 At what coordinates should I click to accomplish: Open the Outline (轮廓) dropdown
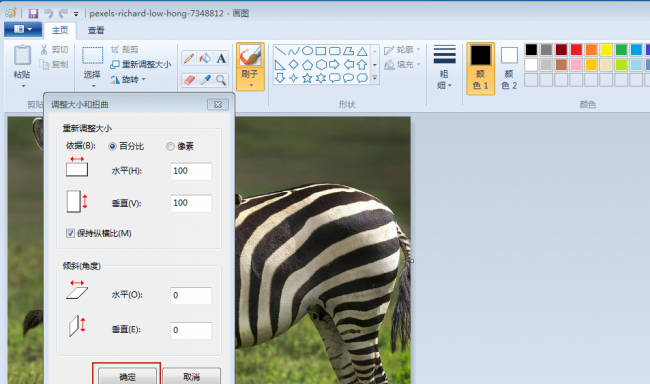403,50
